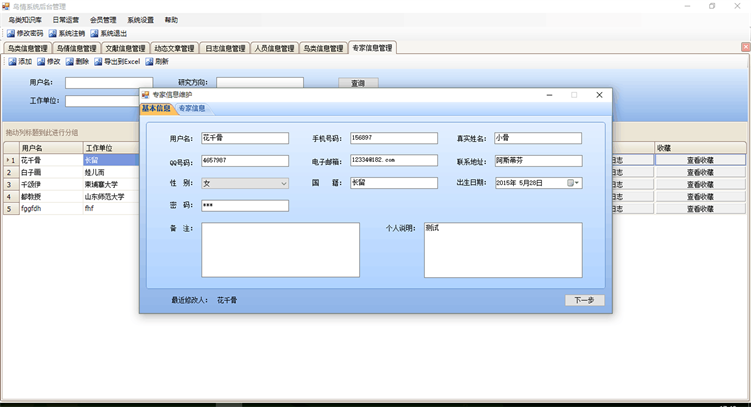The image size is (751, 407).
Task: Click the 个人说明 text area
Action: point(502,249)
